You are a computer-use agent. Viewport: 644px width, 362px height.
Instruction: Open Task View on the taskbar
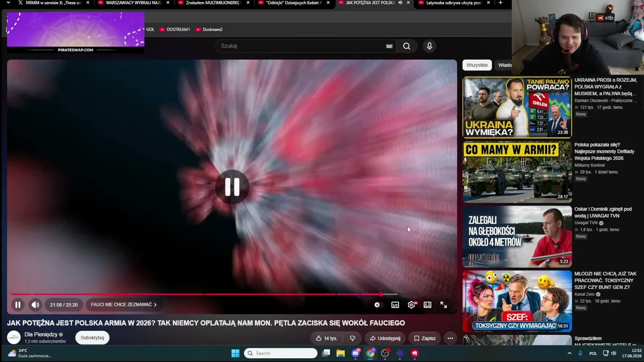327,353
